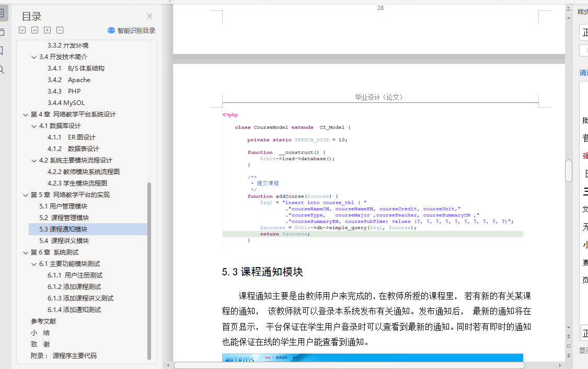
Task: Open 6.1.1 用户注册测试
Action: tap(75, 275)
